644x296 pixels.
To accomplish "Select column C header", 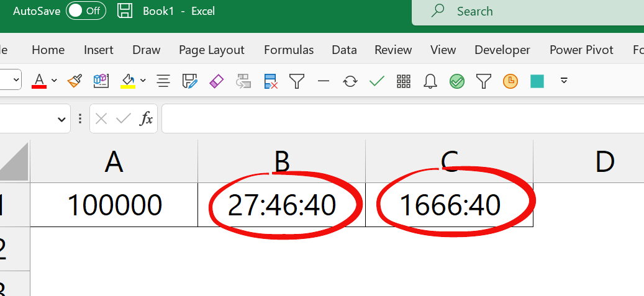I will pyautogui.click(x=449, y=161).
